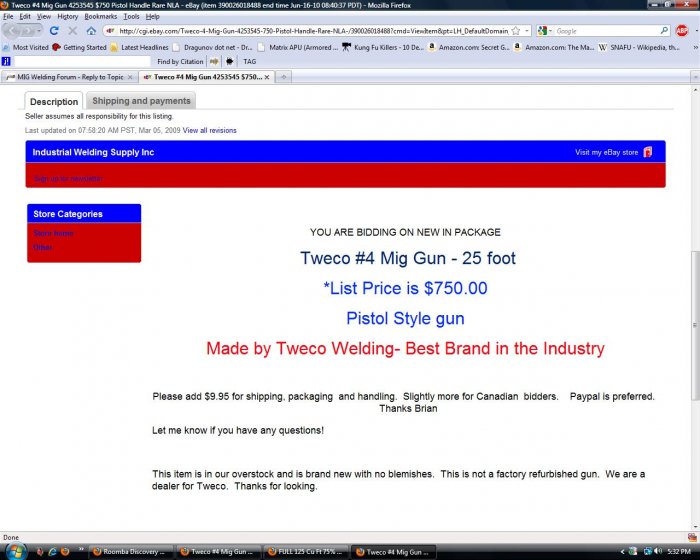Open the History menu
The image size is (700, 560).
tap(67, 17)
